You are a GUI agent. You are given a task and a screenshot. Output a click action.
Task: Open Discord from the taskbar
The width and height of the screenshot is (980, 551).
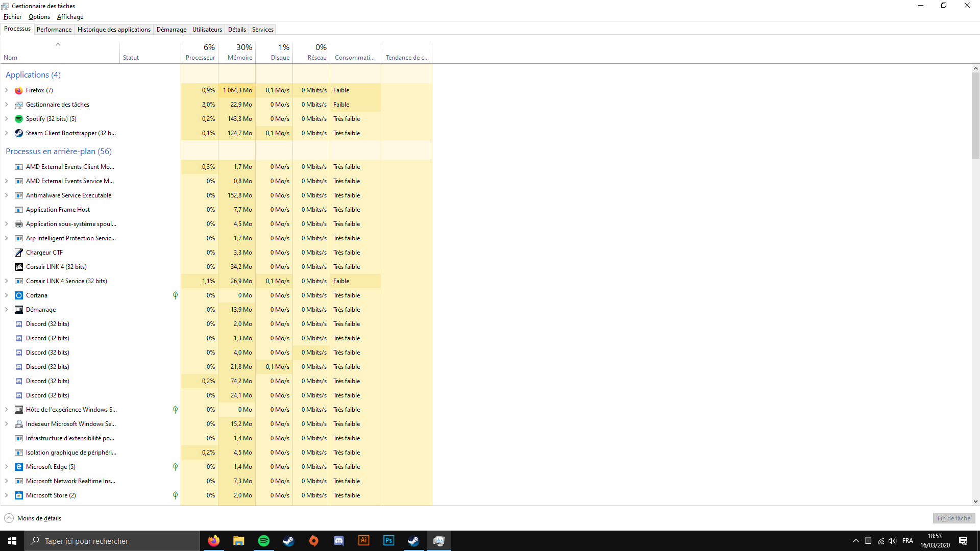coord(339,541)
